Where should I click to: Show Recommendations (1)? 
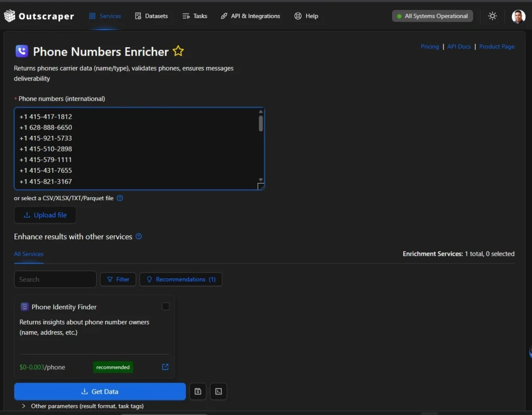[181, 279]
